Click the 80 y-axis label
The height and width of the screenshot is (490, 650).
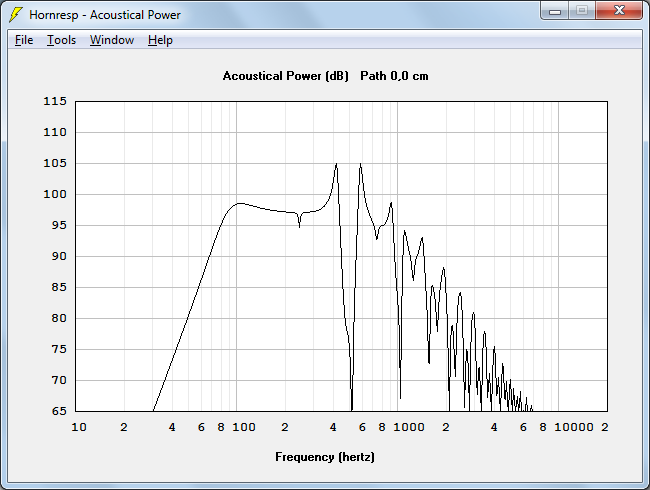click(59, 318)
